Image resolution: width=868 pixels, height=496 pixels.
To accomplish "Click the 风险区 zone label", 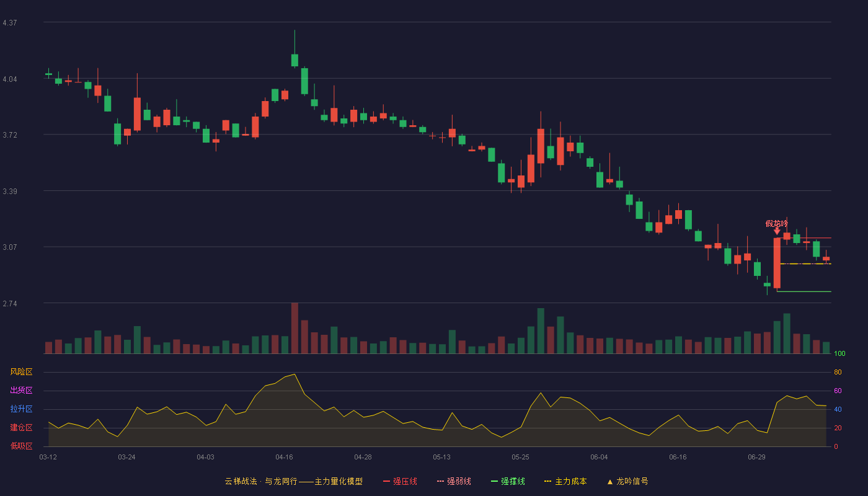I will (x=21, y=372).
